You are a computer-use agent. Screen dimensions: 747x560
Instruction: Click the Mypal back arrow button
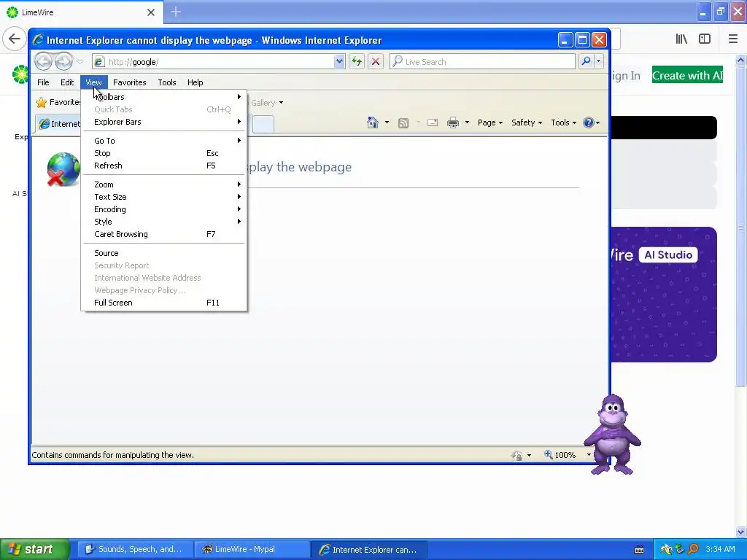pos(15,39)
